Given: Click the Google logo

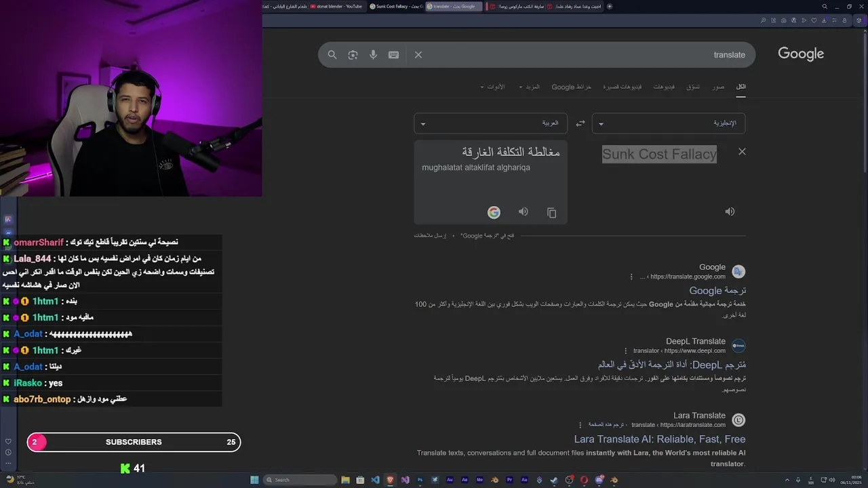Looking at the screenshot, I should pos(801,54).
